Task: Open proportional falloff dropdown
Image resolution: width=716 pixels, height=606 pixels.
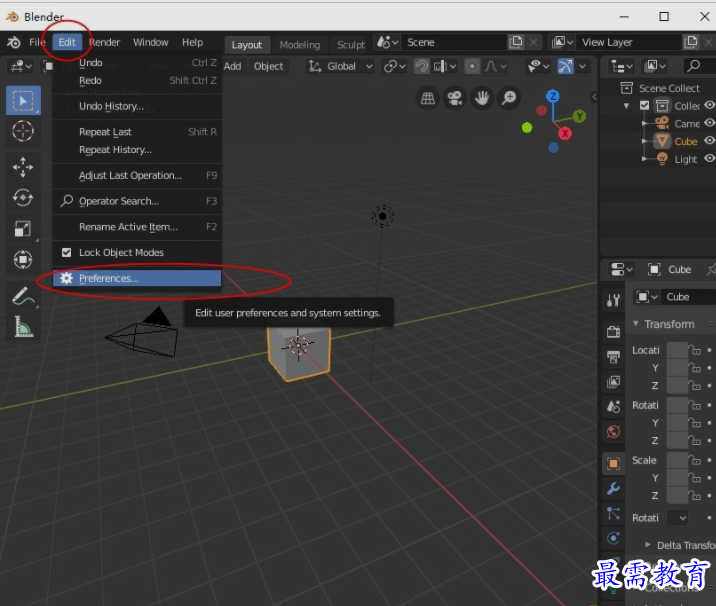Action: (x=495, y=67)
